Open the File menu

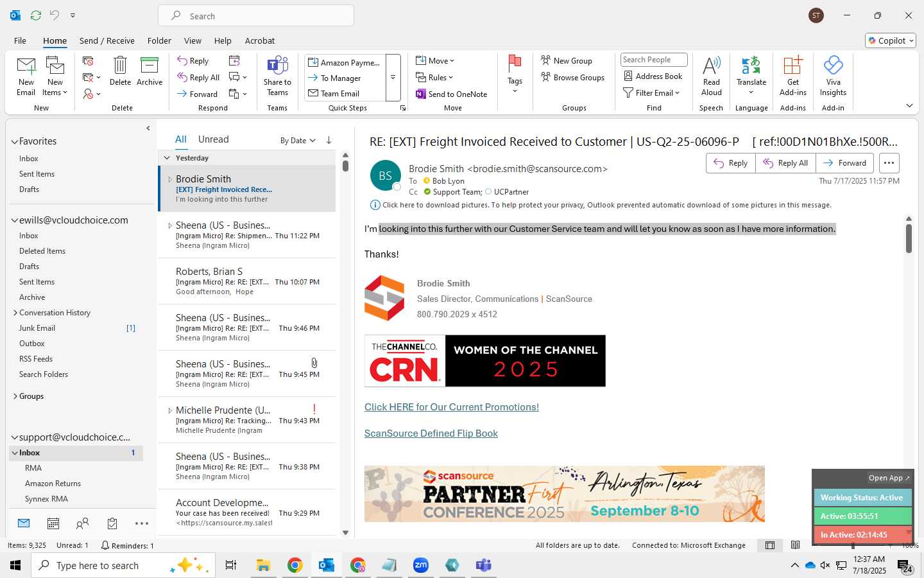click(x=20, y=40)
